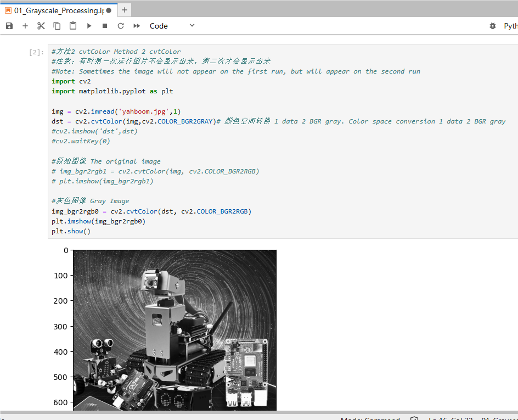Save the notebook with the floppy disk icon
The height and width of the screenshot is (420, 518).
[9, 26]
